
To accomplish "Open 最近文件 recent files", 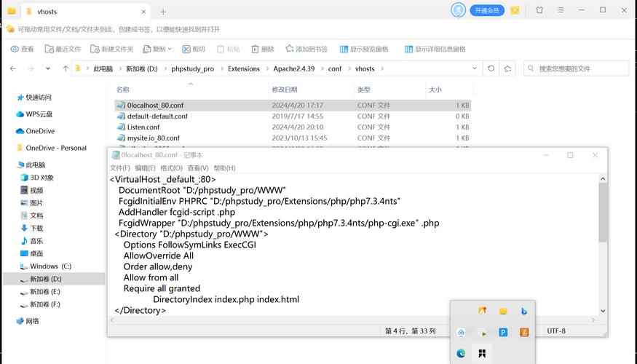I will (x=63, y=49).
